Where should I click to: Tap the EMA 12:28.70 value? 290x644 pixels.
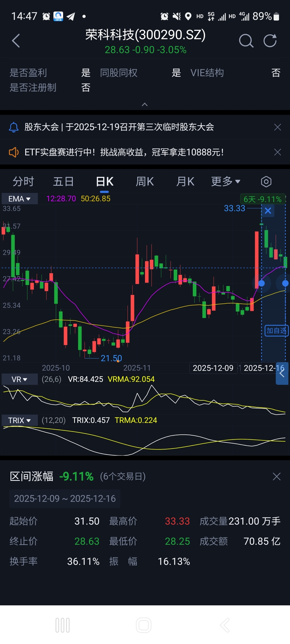tap(61, 199)
